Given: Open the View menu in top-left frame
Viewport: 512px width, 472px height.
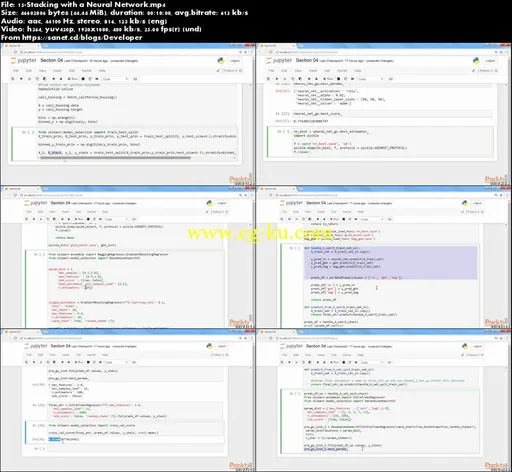Looking at the screenshot, I should tap(42, 71).
